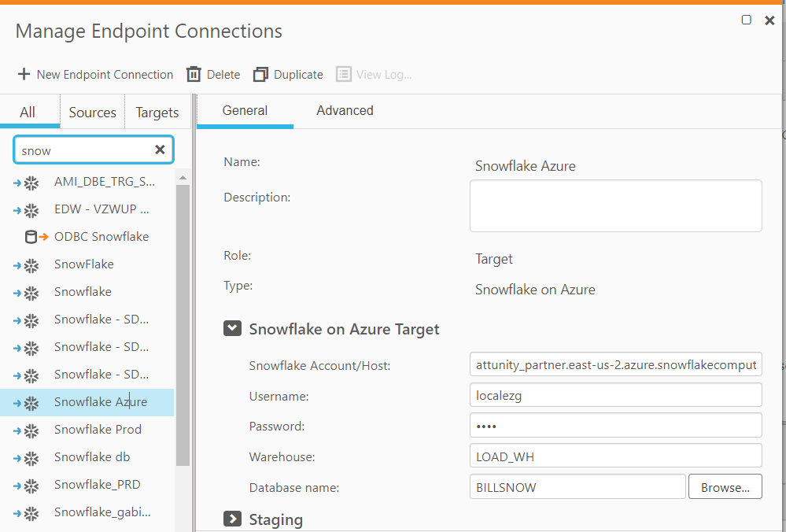Click the Snowflake_PRD target snowflake icon
Image resolution: width=786 pixels, height=532 pixels.
coord(31,485)
